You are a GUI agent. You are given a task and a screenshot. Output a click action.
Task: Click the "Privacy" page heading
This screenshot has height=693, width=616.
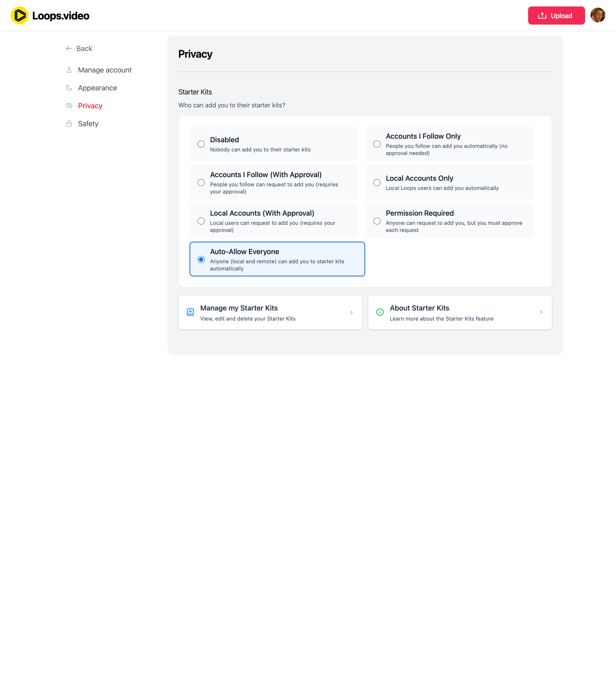point(195,54)
